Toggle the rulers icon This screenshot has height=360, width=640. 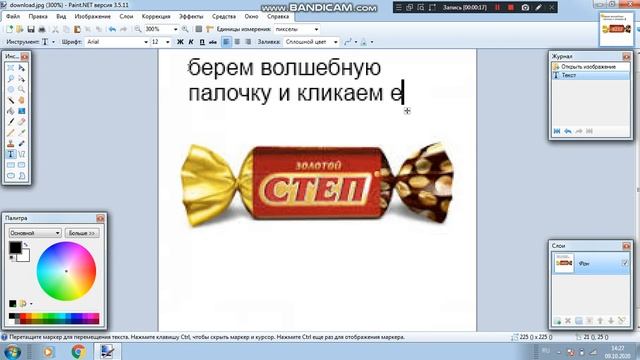pos(210,29)
